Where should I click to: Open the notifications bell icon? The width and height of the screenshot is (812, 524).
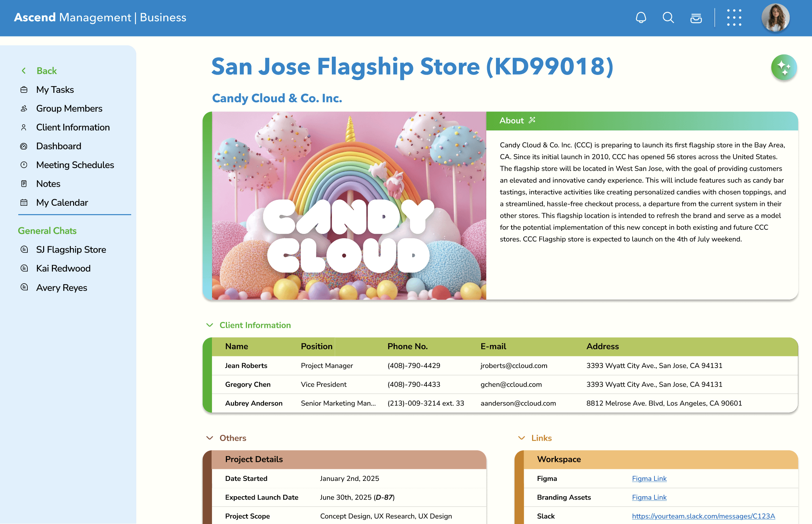tap(641, 18)
